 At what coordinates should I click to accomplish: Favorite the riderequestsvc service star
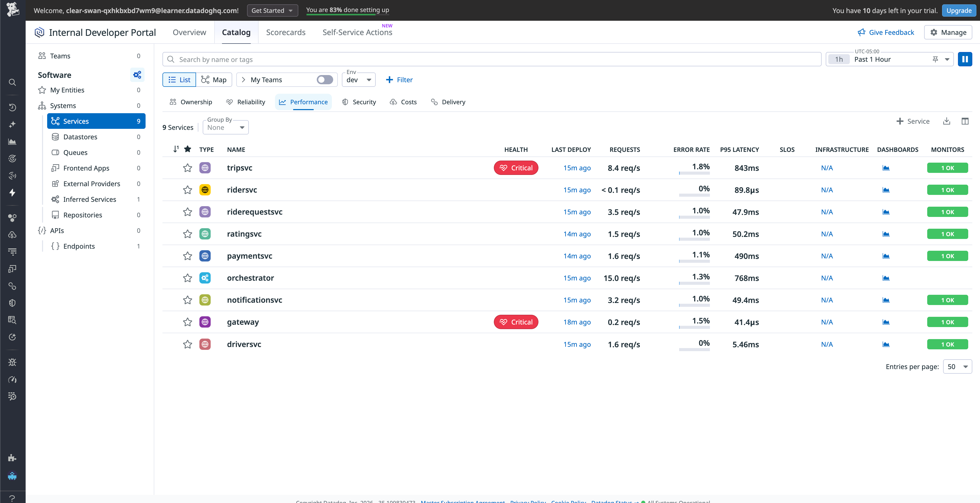(x=188, y=212)
